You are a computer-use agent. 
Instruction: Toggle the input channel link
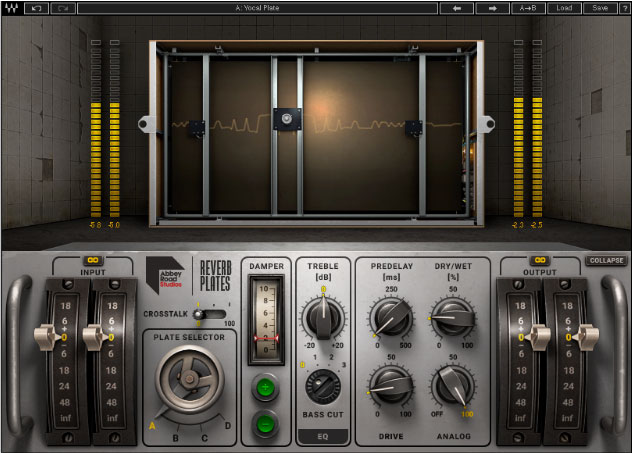93,260
